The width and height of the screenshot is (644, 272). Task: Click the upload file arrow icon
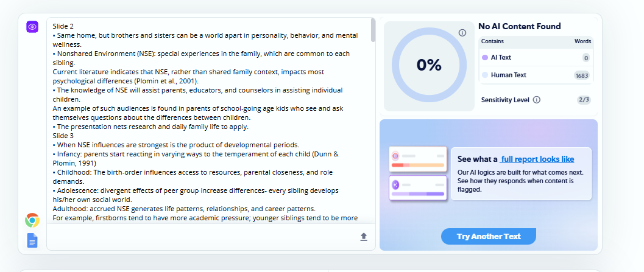point(364,237)
